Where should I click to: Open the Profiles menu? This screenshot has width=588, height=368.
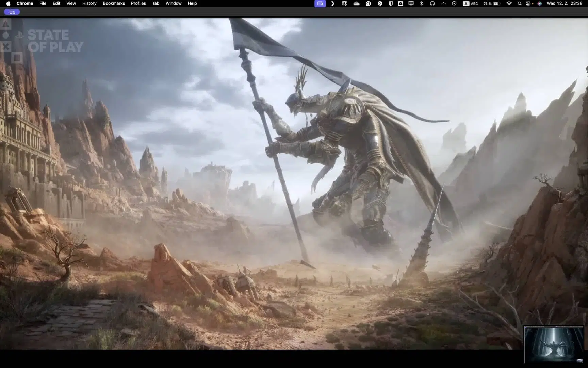tap(138, 3)
